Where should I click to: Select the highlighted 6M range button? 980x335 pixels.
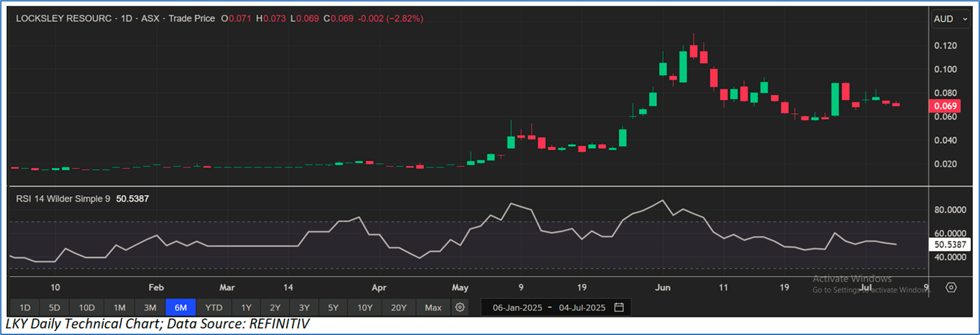point(181,308)
